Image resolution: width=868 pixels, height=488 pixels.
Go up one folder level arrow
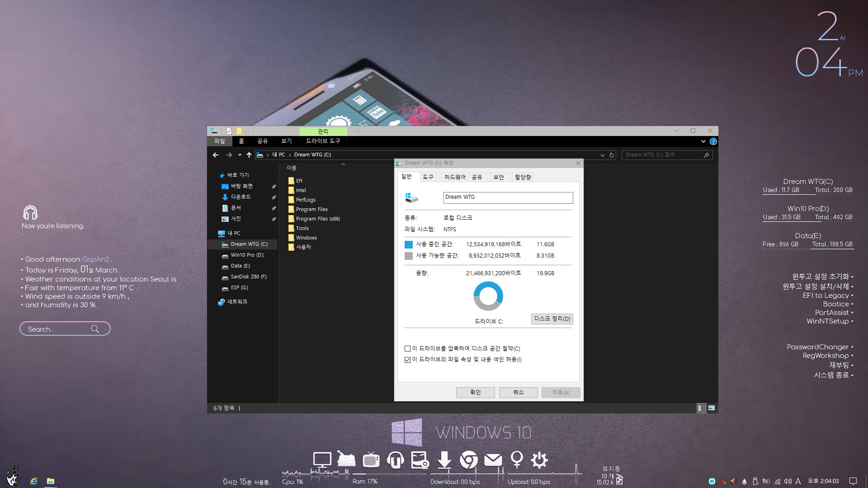tap(249, 155)
